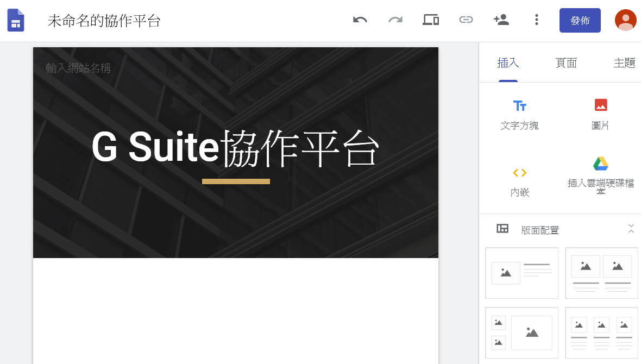Insert a 文字方塊 text box
The image size is (641, 364).
519,115
